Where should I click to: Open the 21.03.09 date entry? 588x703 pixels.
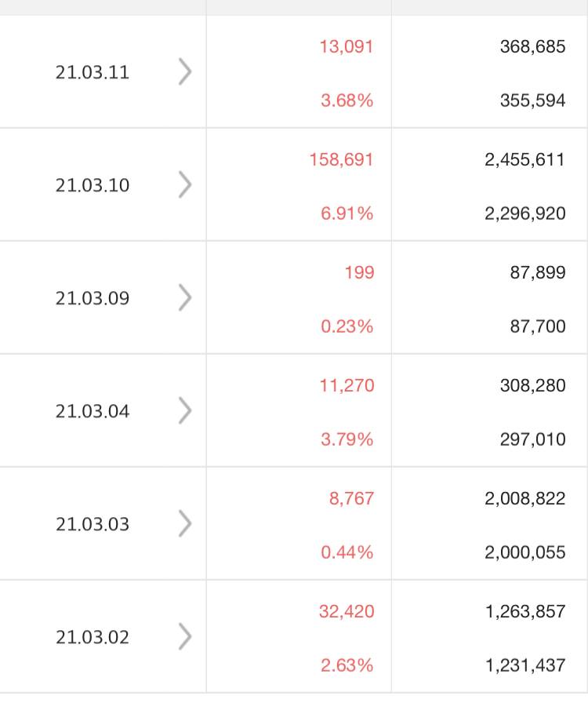coord(93,298)
